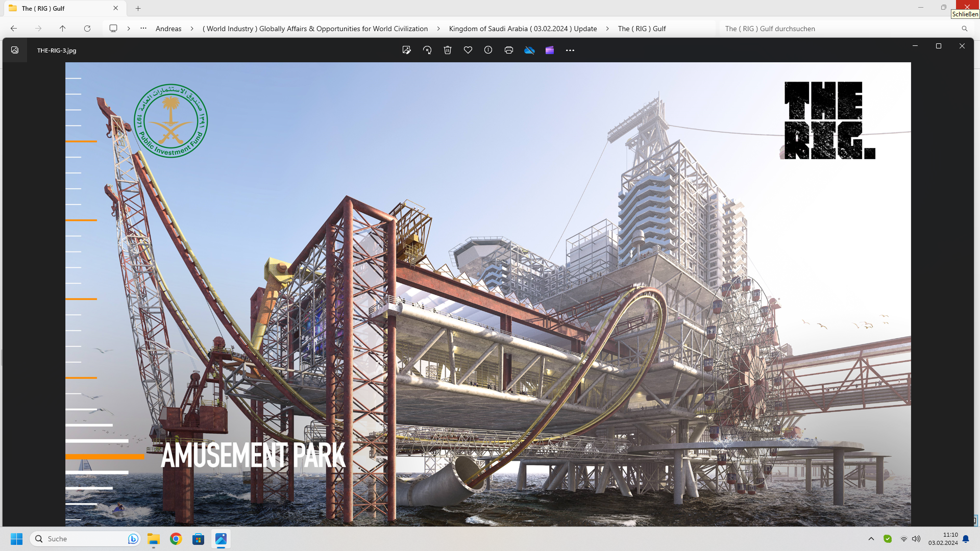
Task: Open Andreas folder in breadcrumb
Action: pos(168,29)
